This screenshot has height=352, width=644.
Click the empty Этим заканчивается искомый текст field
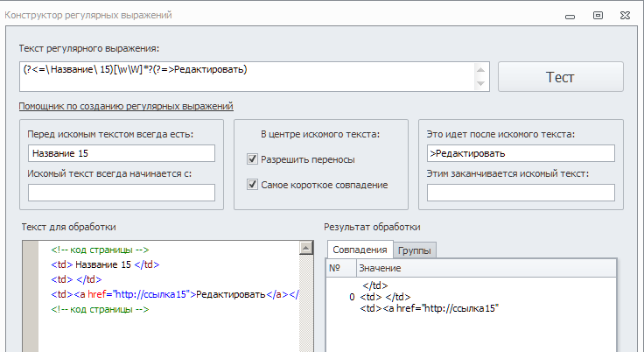521,193
